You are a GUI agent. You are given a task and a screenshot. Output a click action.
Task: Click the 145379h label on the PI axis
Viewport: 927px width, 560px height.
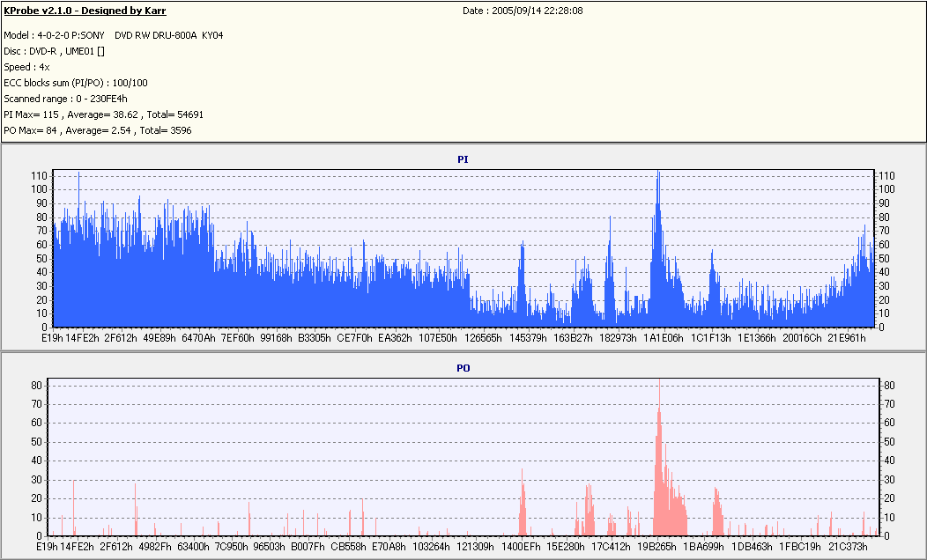(528, 338)
